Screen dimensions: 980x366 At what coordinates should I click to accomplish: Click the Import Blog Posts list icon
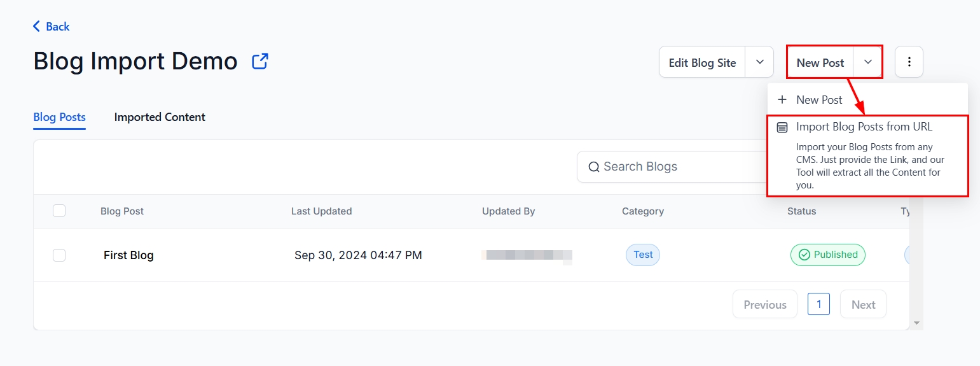point(782,127)
